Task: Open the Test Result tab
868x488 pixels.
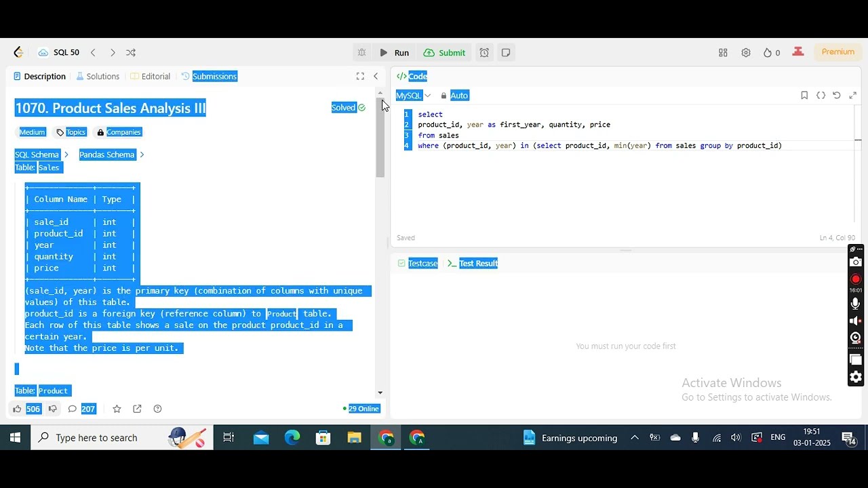Action: pyautogui.click(x=473, y=263)
